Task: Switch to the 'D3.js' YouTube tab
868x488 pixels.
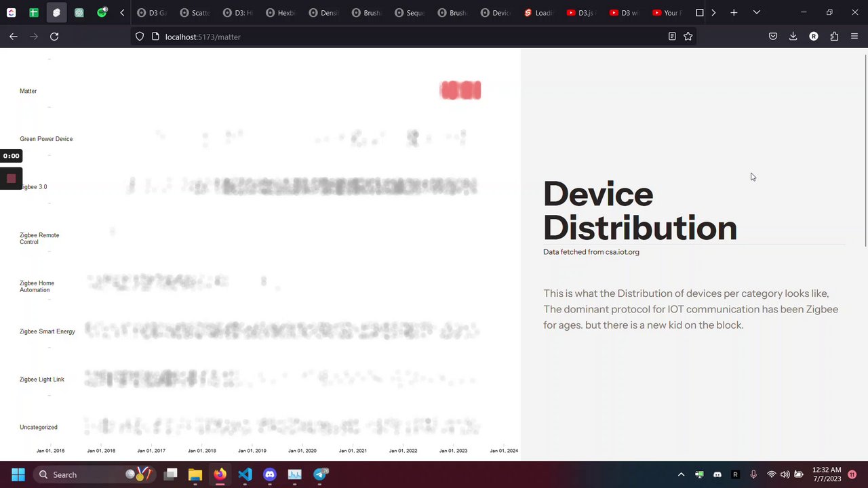Action: (583, 13)
